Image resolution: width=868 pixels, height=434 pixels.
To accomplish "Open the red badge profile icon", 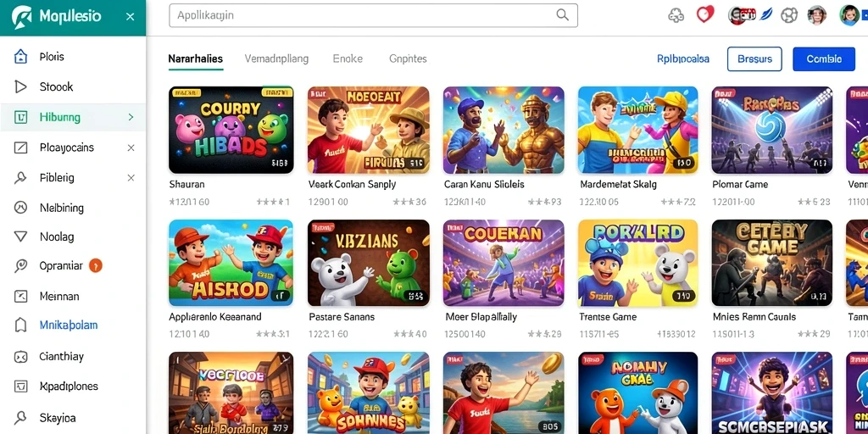I will pyautogui.click(x=742, y=15).
